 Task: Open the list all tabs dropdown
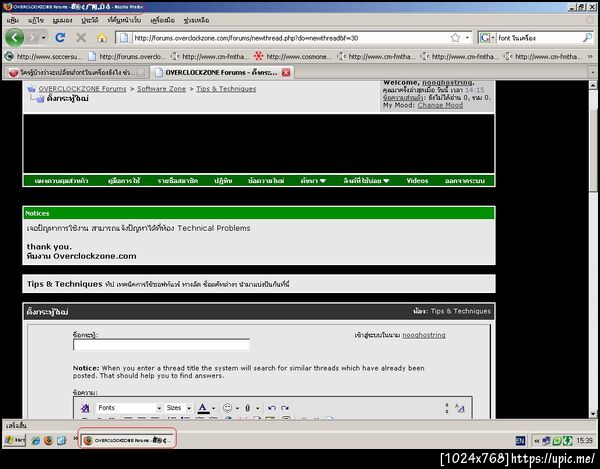[x=593, y=72]
